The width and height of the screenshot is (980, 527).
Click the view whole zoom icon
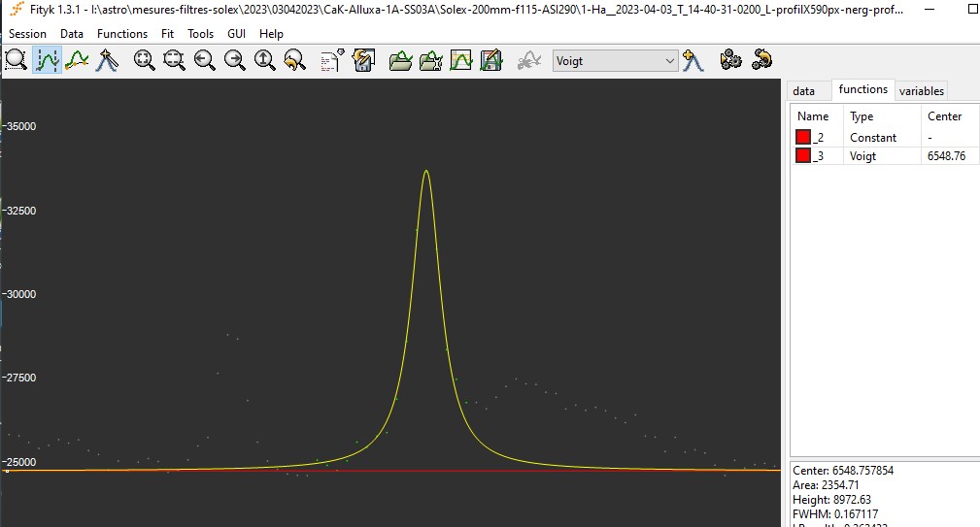point(145,60)
